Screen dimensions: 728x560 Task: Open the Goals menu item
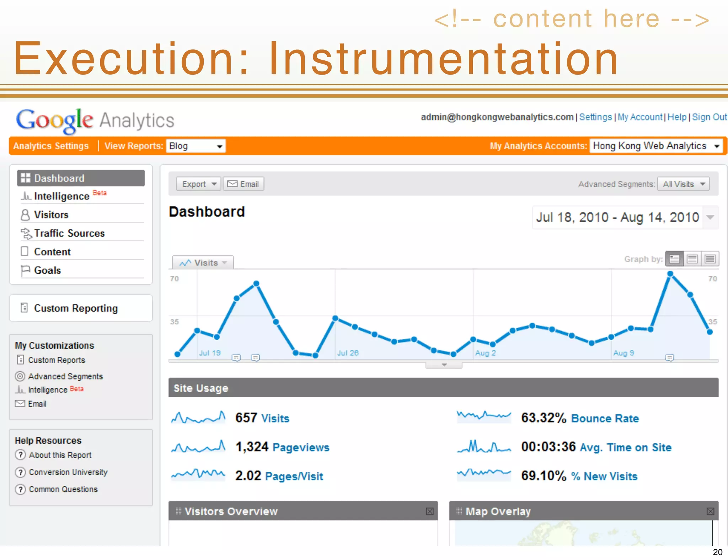coord(47,270)
